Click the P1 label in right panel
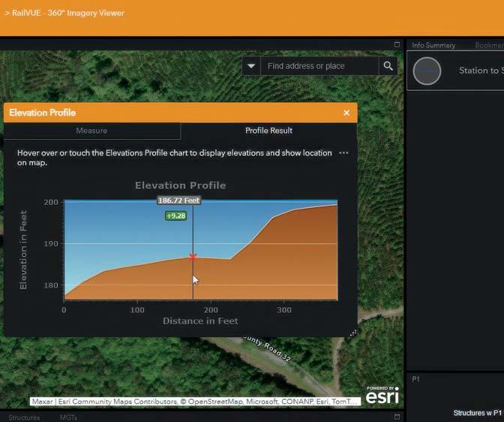 [415, 379]
